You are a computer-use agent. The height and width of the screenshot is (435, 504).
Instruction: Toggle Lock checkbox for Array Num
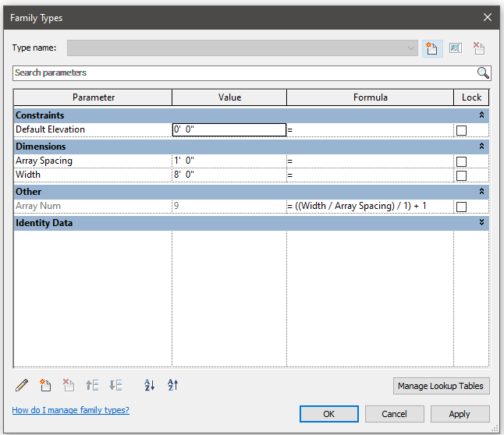pos(461,207)
